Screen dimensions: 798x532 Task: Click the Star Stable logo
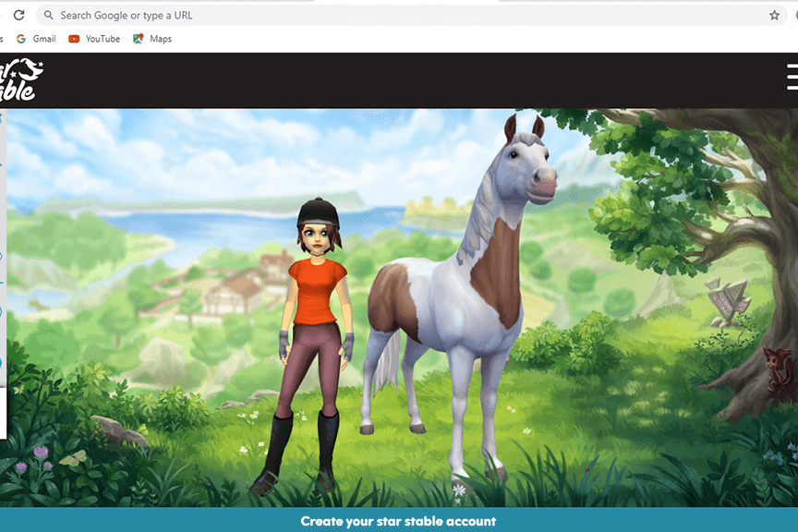(21, 80)
